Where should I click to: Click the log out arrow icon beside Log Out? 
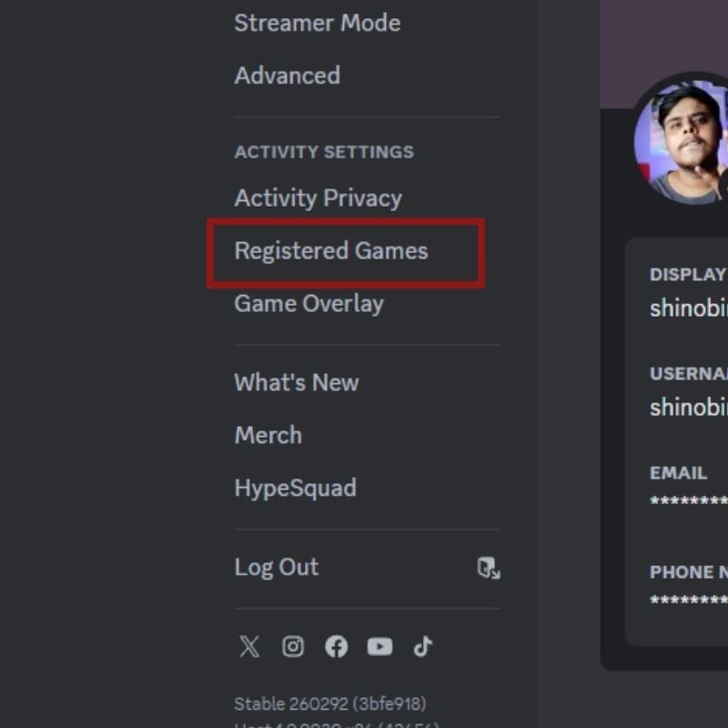[x=490, y=568]
